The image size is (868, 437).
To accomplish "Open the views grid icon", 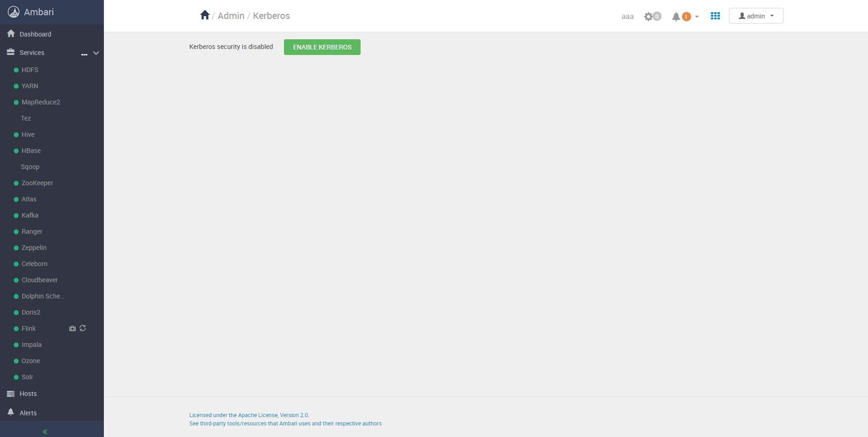I will [715, 16].
